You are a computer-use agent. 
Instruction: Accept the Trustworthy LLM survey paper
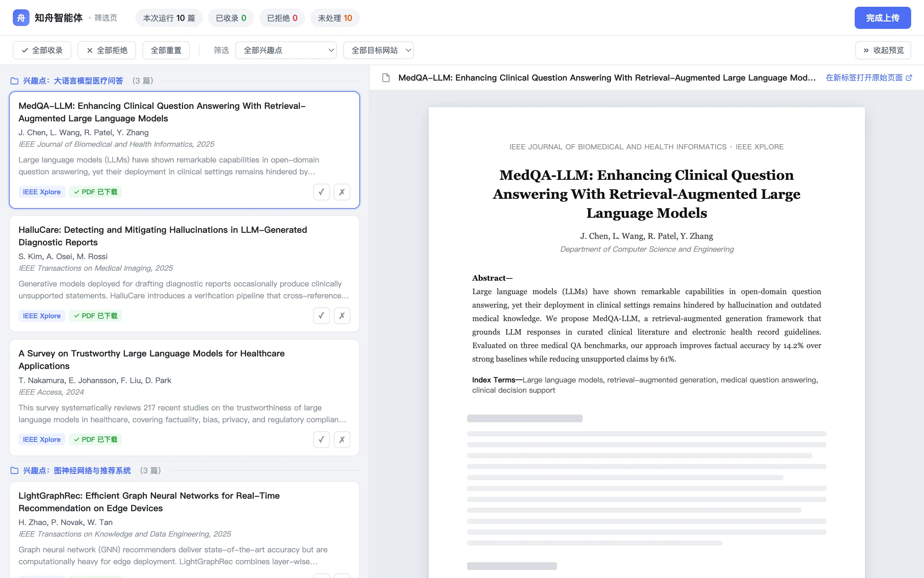[x=321, y=440]
